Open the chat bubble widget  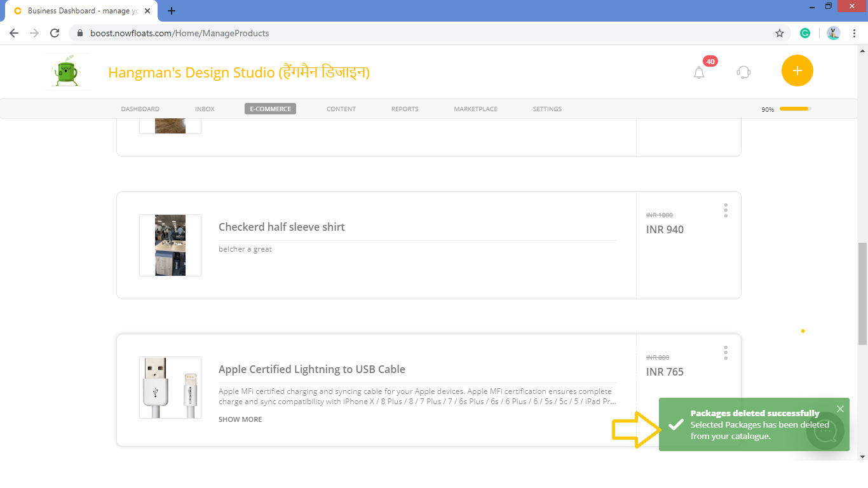point(825,431)
